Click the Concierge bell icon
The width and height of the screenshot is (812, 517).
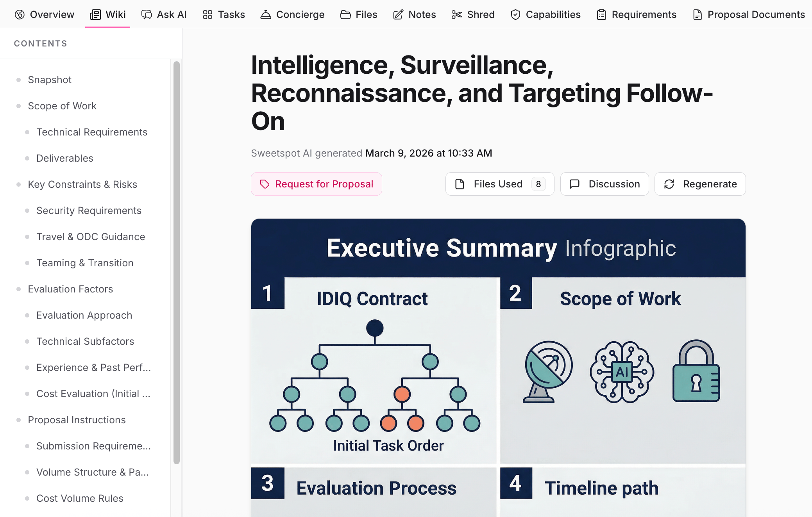[x=266, y=15]
